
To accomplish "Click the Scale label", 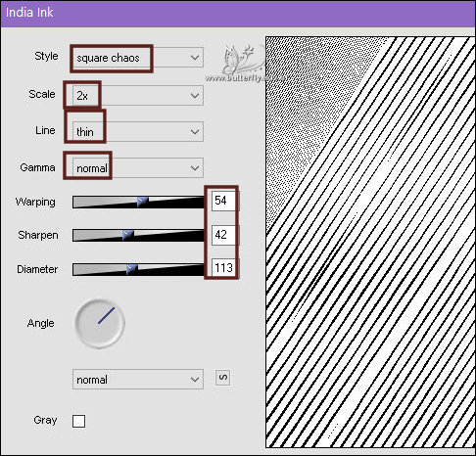I will pos(42,94).
